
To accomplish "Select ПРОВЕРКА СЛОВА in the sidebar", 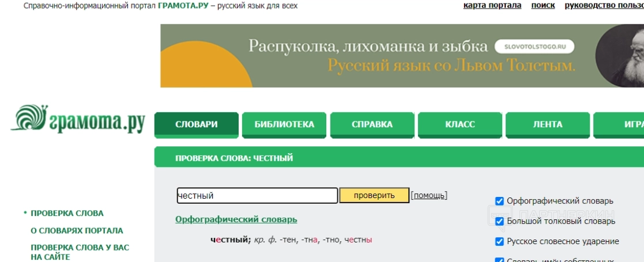I will (67, 213).
